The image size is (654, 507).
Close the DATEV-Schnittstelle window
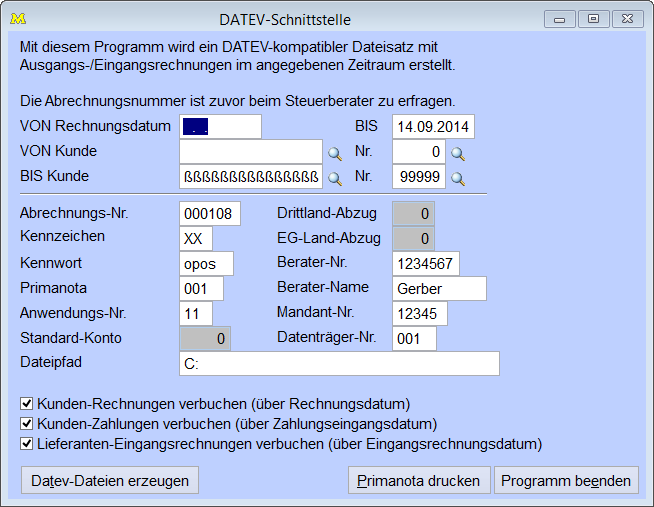[627, 19]
